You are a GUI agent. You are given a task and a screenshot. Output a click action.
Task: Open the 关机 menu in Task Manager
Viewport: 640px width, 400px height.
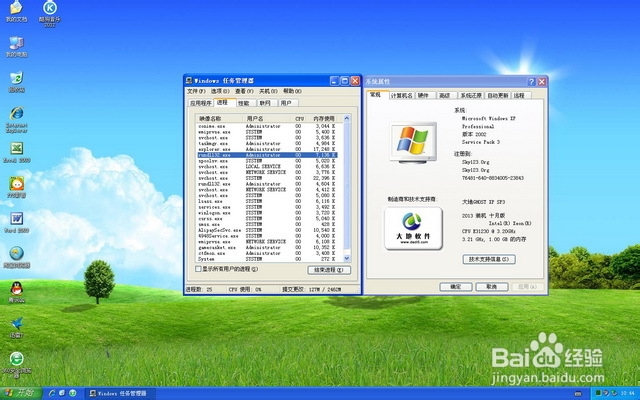(268, 91)
